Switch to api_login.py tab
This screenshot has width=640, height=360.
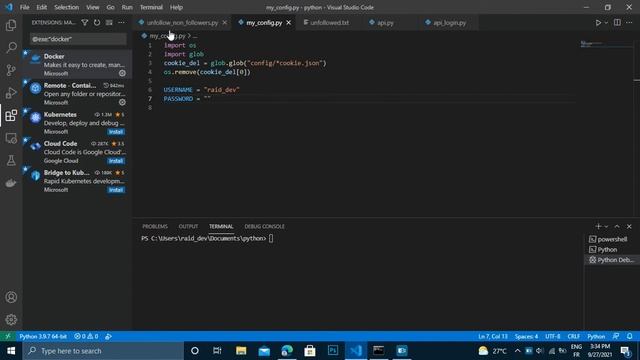click(x=449, y=22)
